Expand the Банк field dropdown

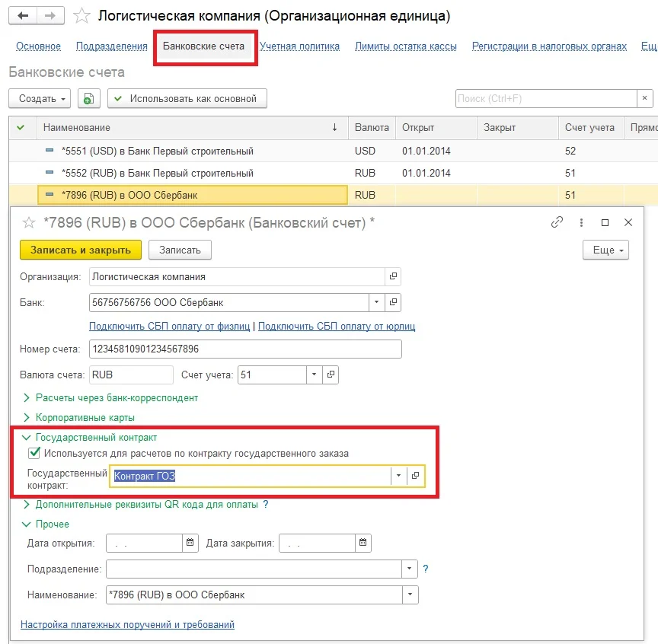pyautogui.click(x=376, y=302)
